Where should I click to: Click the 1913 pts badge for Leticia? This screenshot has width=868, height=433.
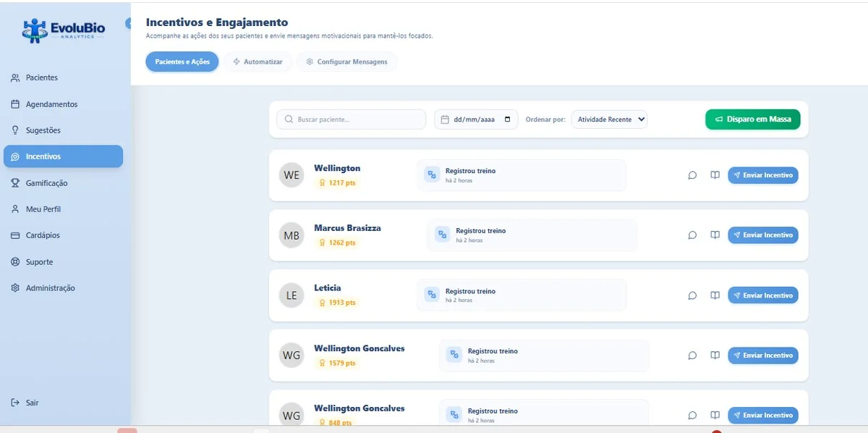(338, 303)
